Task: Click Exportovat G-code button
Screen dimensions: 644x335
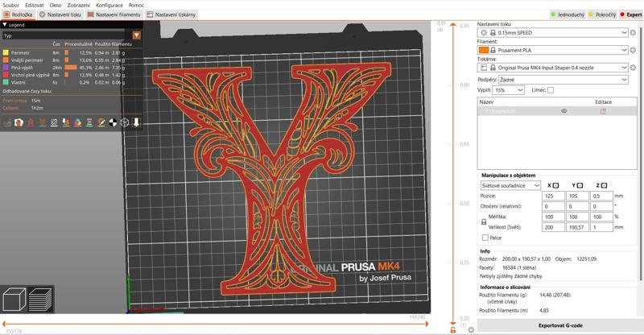Action: pyautogui.click(x=560, y=325)
